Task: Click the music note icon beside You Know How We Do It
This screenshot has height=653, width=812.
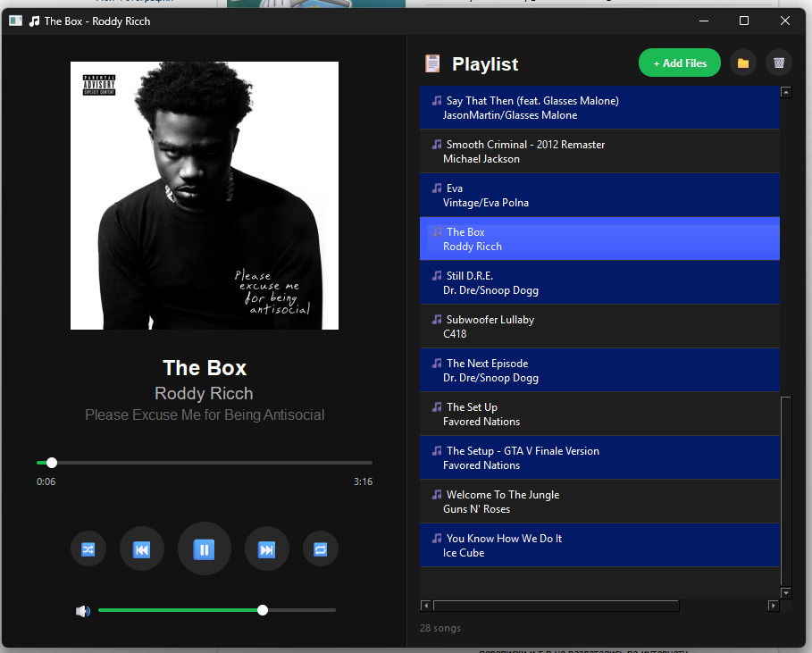Action: click(x=437, y=538)
